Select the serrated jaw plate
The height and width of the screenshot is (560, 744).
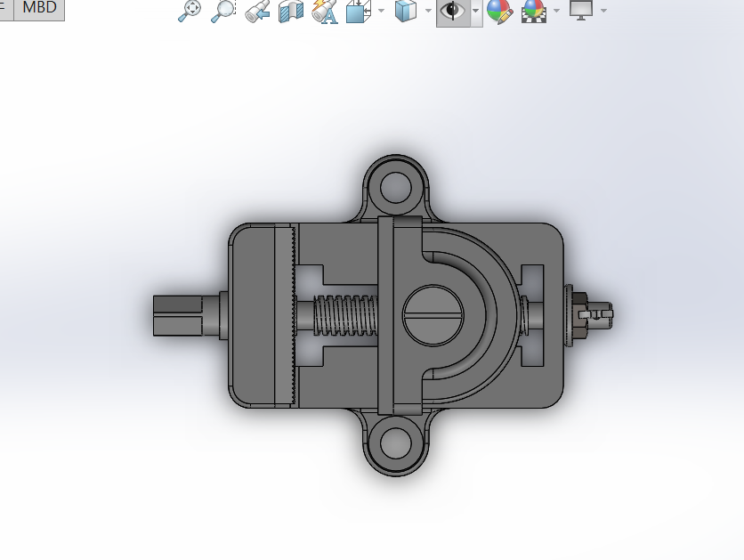click(x=286, y=315)
